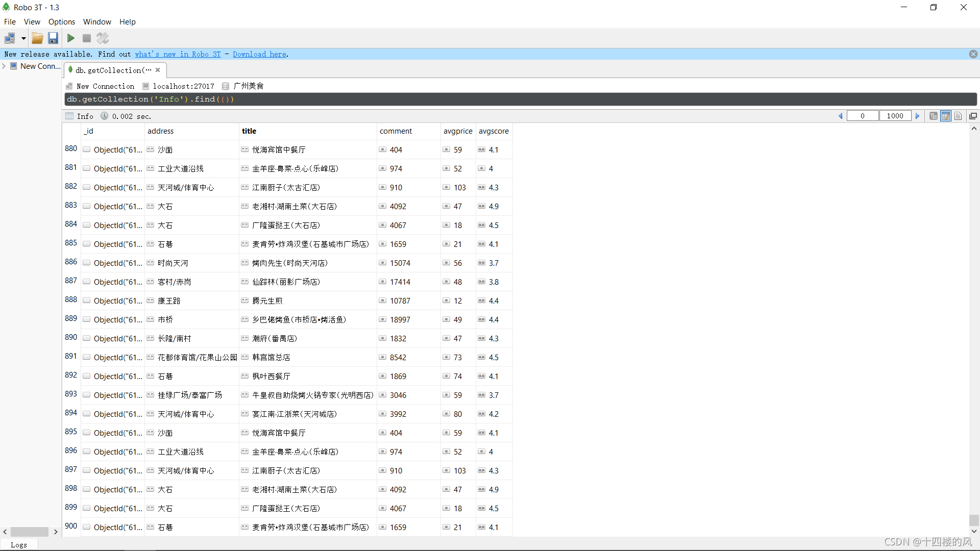Click the double icon beside avgscore 4.9 in row 883

tap(481, 206)
